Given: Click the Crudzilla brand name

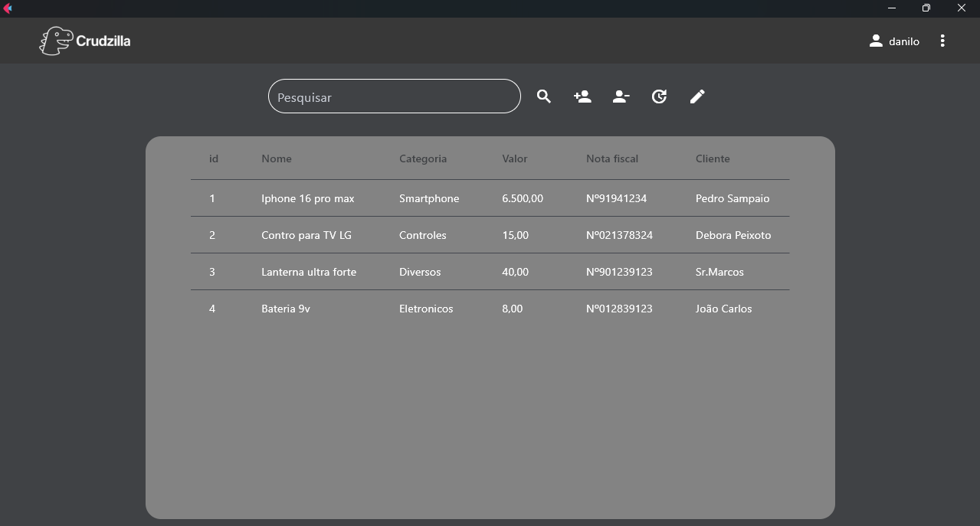Looking at the screenshot, I should click(x=103, y=41).
